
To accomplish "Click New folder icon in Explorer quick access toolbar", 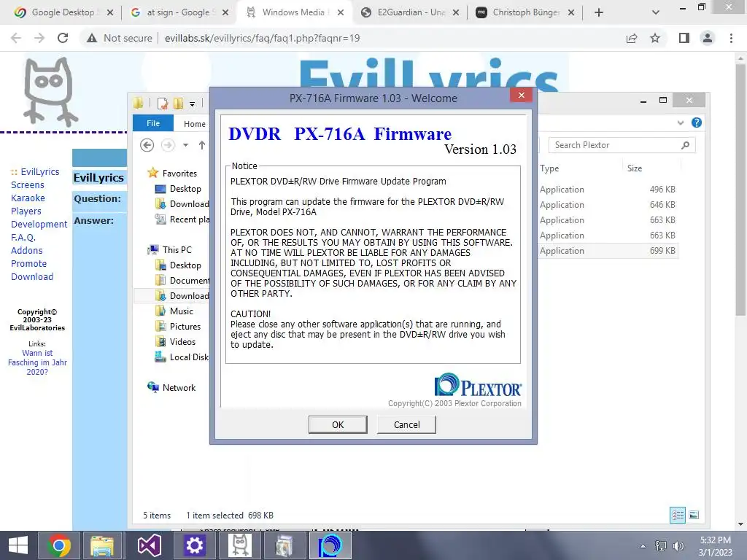I will point(179,103).
